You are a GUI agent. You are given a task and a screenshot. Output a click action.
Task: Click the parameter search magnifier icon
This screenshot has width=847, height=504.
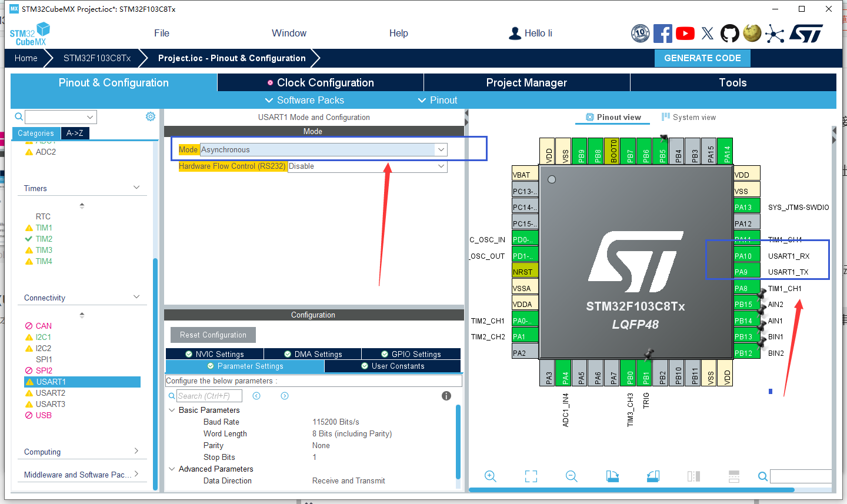[172, 396]
